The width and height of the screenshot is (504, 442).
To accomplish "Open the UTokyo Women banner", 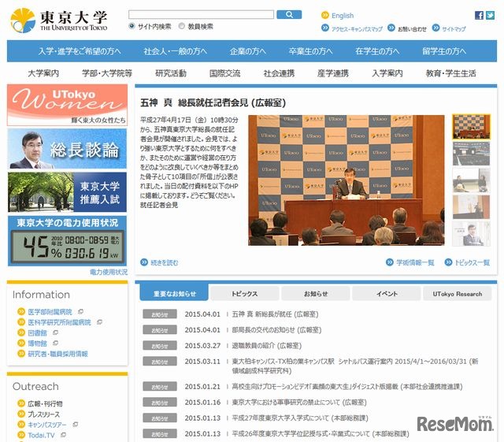I will click(x=67, y=105).
